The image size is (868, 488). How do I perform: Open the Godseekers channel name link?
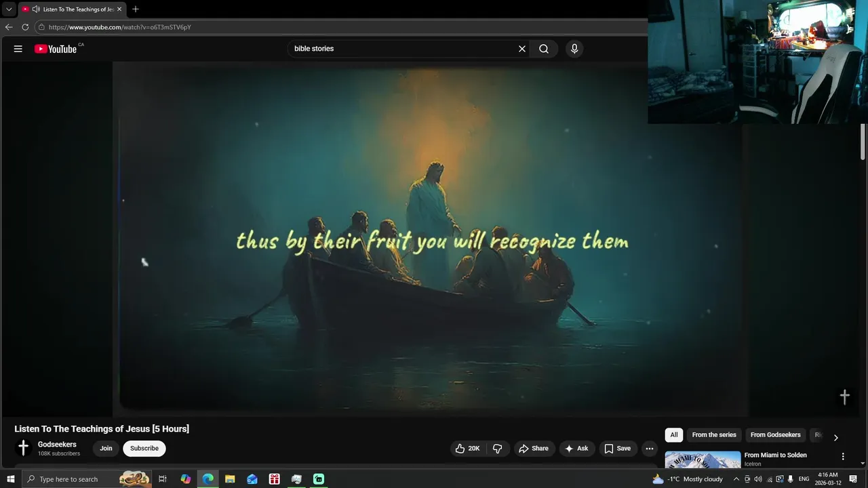coord(57,445)
